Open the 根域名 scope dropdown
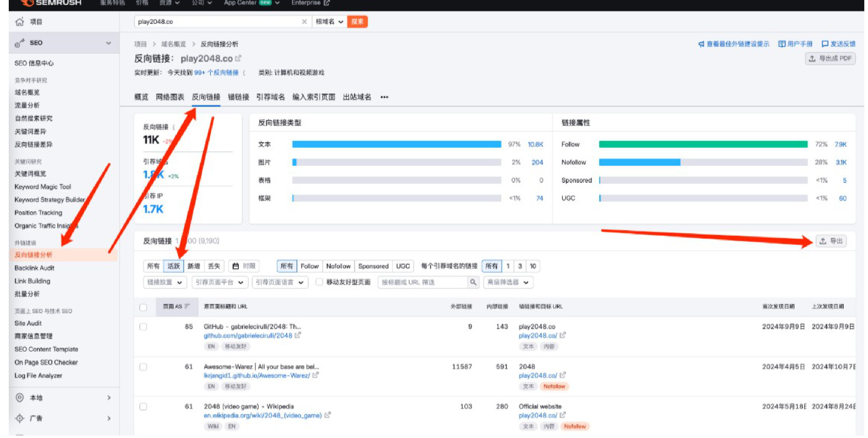868x438 pixels. pyautogui.click(x=329, y=22)
